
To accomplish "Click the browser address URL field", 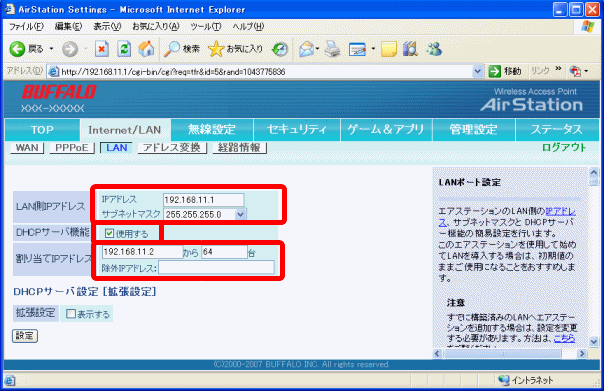I will point(266,72).
